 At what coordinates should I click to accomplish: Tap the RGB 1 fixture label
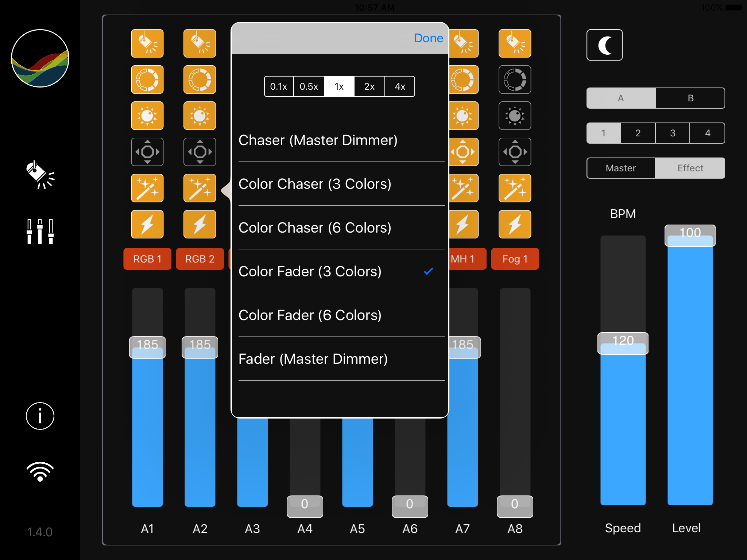[147, 259]
